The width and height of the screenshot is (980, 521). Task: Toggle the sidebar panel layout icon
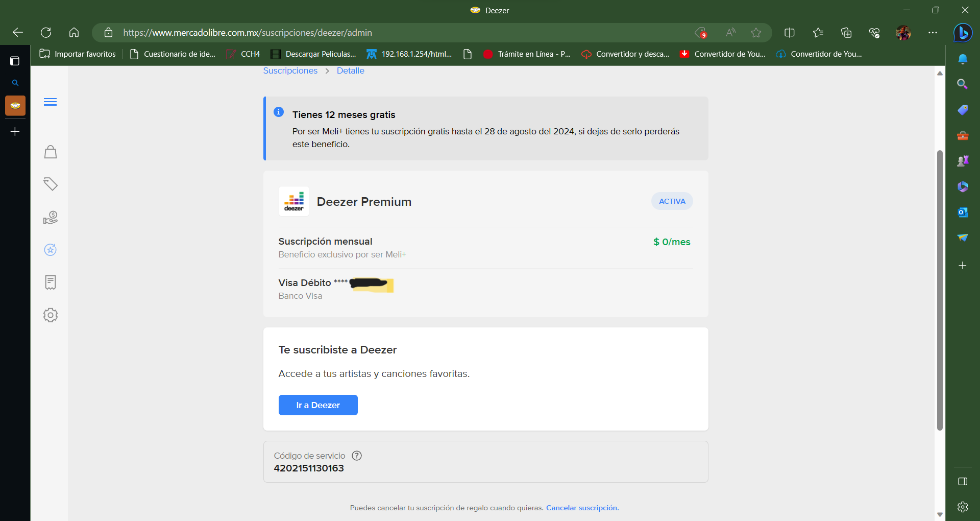click(963, 482)
